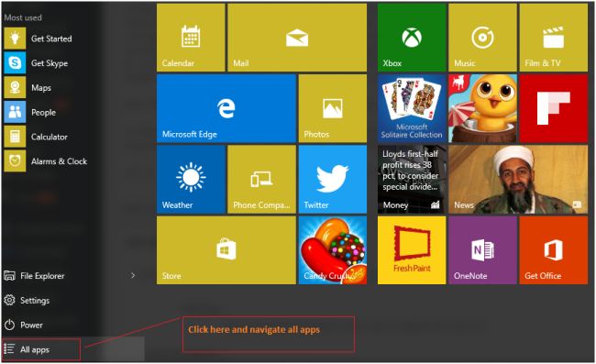Click the Power option
596x364 pixels.
(24, 325)
